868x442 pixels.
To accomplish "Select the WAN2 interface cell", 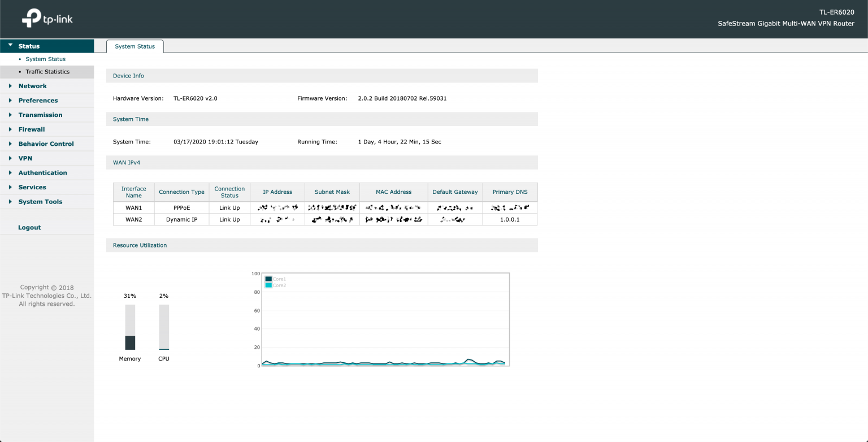I will (134, 219).
